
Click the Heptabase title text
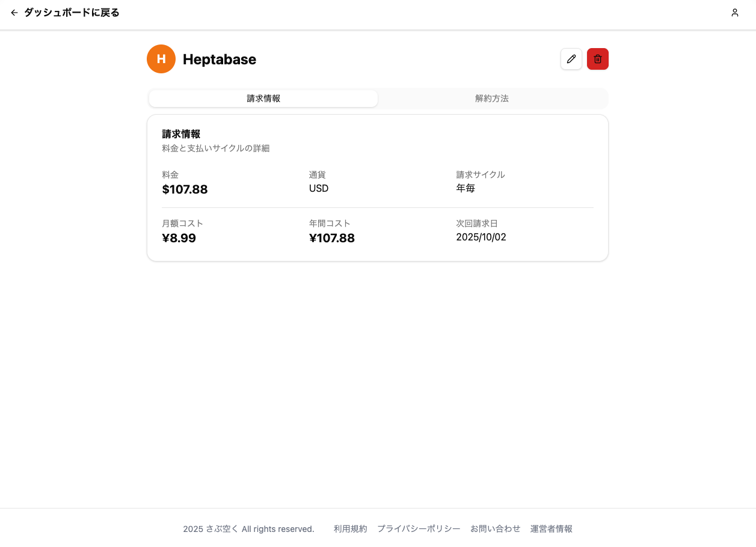pos(220,59)
